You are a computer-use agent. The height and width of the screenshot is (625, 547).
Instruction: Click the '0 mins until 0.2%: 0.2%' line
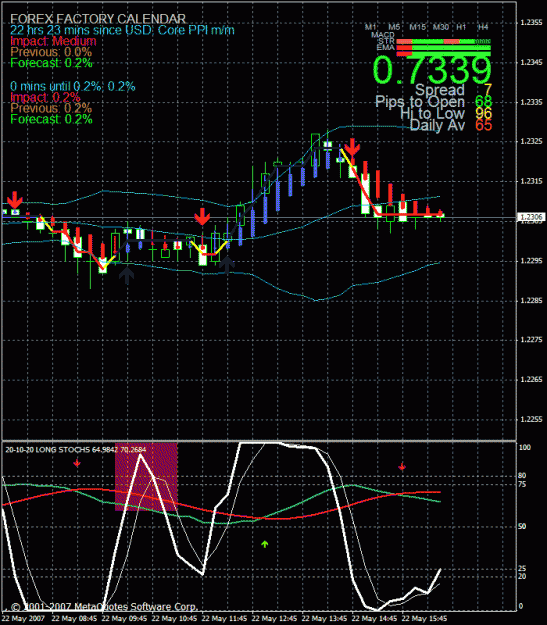pyautogui.click(x=73, y=86)
